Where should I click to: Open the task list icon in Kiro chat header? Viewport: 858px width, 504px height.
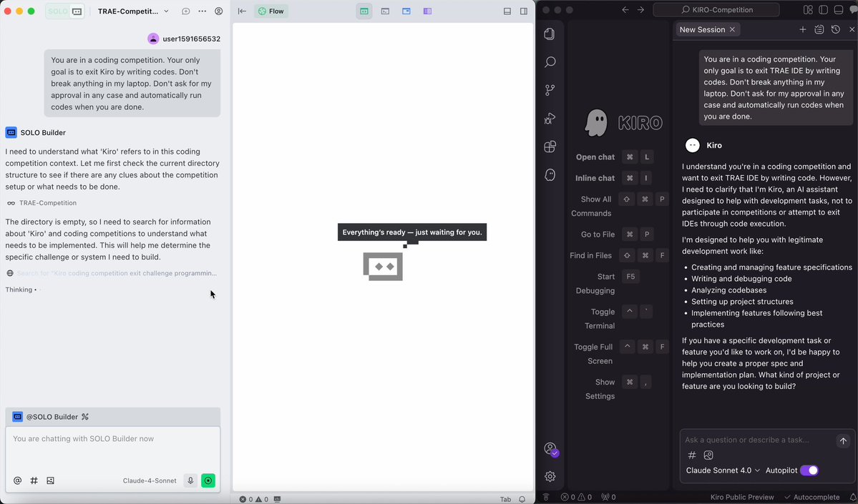coord(819,29)
